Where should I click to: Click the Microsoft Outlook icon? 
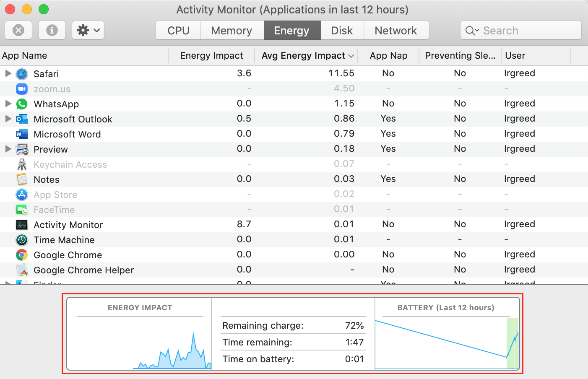tap(22, 119)
